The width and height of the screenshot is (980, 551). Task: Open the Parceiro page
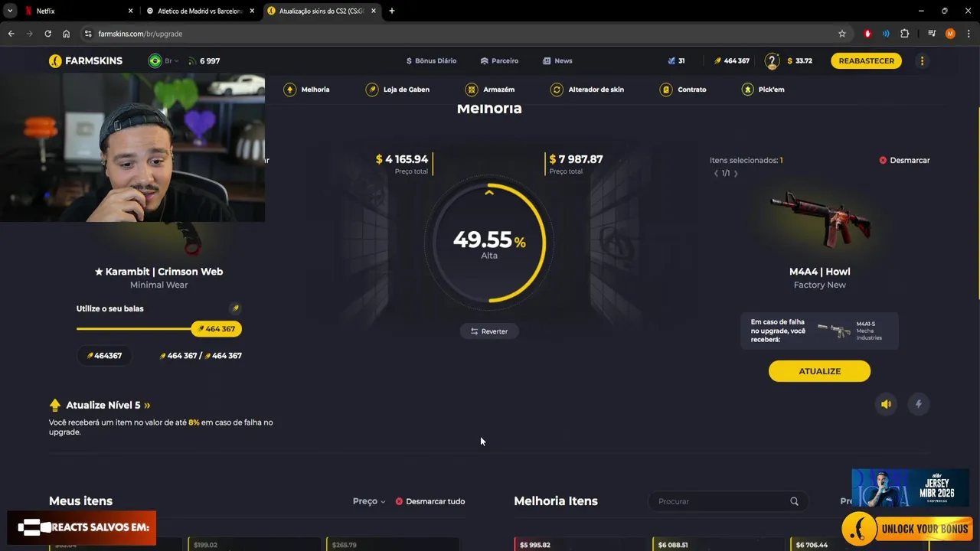click(499, 60)
